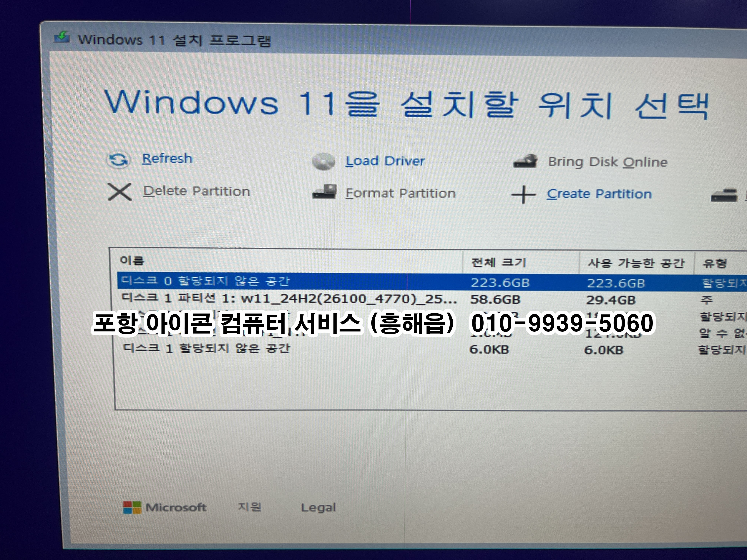Click the 사용 가능한 공간 column header
The width and height of the screenshot is (747, 560).
point(636,263)
